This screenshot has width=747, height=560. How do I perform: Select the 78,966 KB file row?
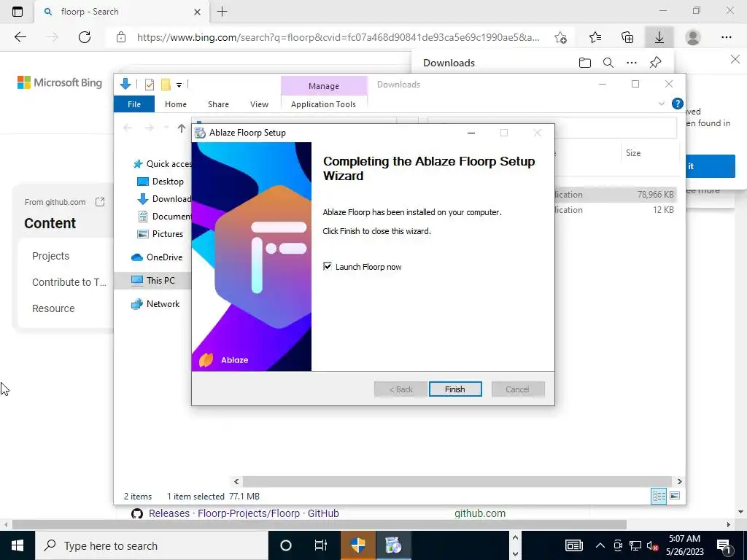tap(617, 194)
